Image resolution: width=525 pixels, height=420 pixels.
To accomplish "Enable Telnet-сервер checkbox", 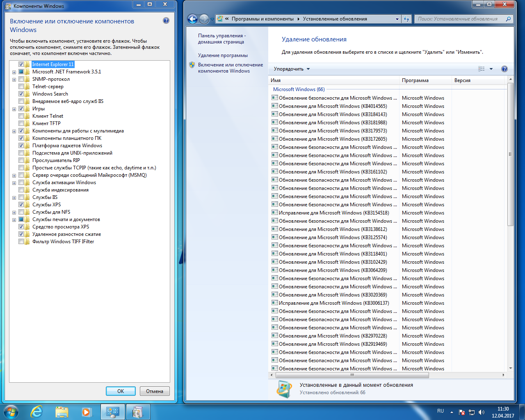I will (21, 87).
